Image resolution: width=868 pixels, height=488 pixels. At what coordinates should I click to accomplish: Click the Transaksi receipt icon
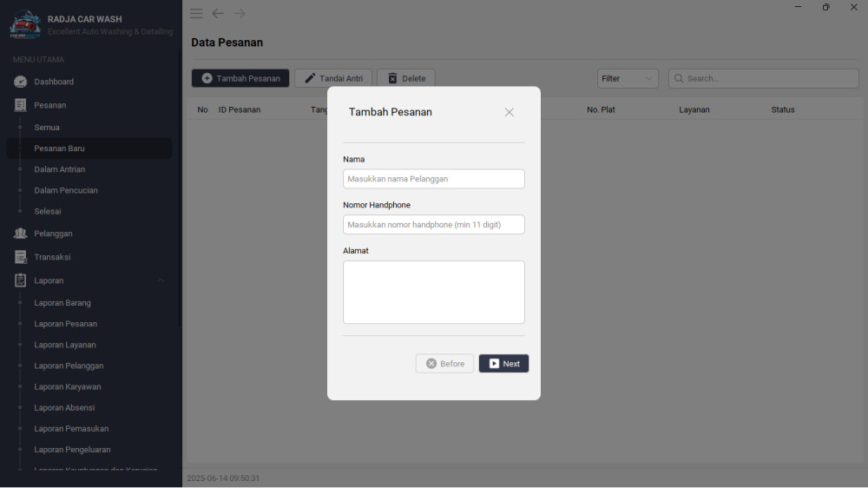(21, 257)
